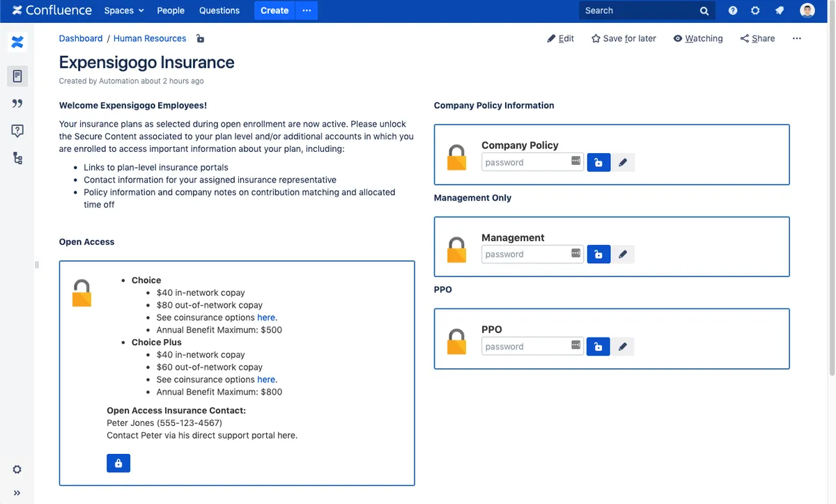Click password manager icon in PPO field
The image size is (836, 504).
576,345
